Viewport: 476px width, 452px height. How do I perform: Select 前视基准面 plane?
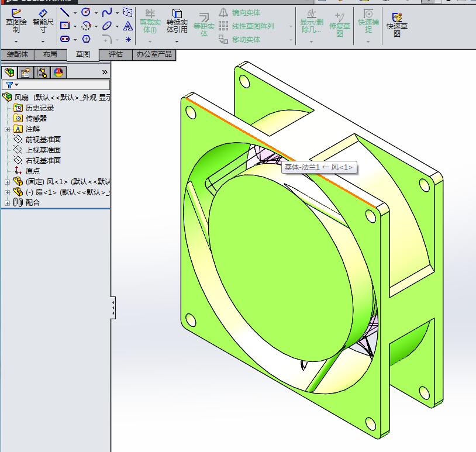coord(37,140)
